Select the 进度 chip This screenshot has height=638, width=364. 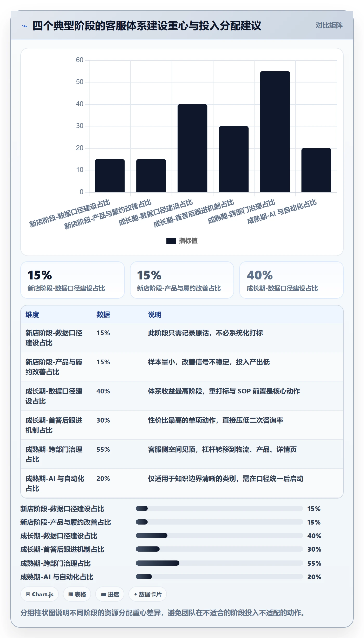110,594
